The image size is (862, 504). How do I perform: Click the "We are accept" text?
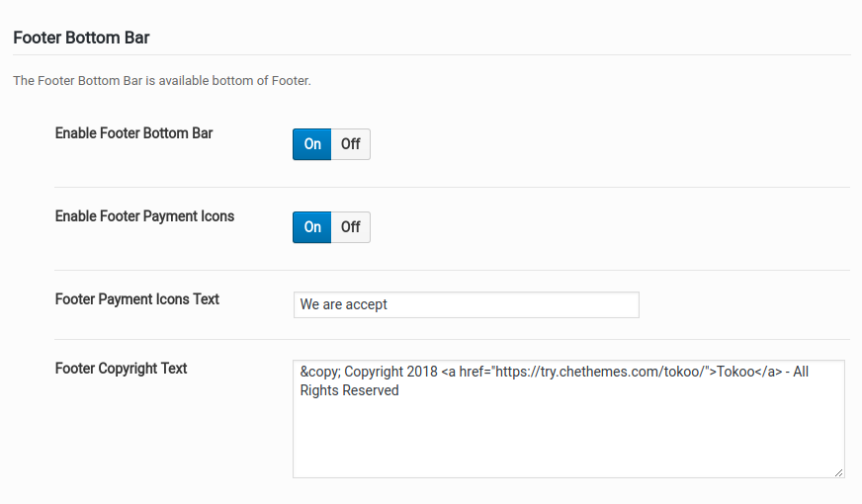344,304
